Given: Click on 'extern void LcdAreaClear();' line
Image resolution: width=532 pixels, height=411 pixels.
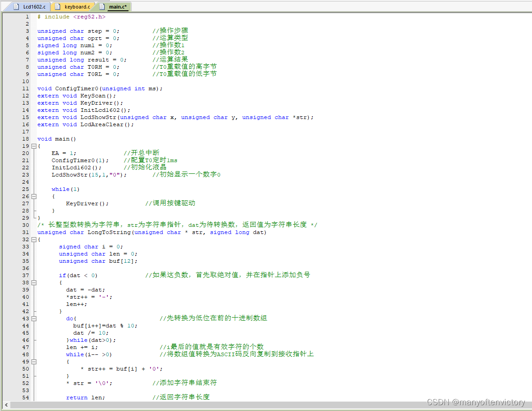Looking at the screenshot, I should [x=85, y=124].
